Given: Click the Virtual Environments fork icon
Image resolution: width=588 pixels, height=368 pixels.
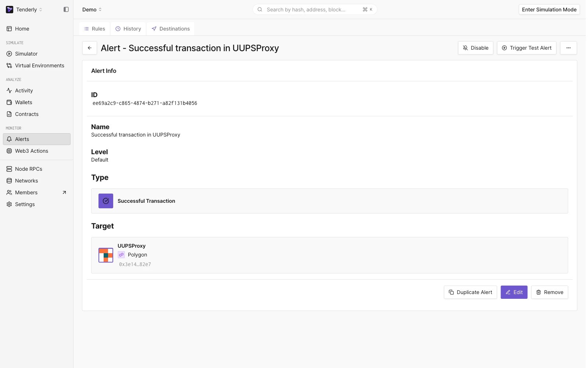Looking at the screenshot, I should pos(9,66).
